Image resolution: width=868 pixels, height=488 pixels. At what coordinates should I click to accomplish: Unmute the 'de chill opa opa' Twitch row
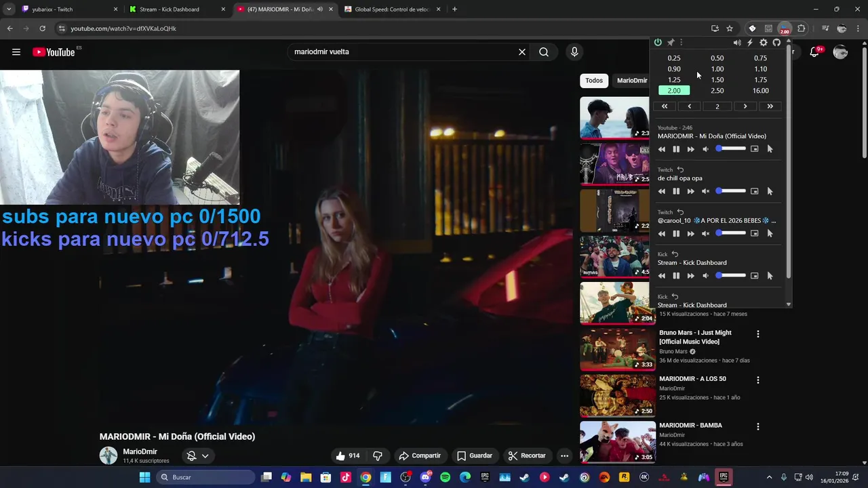705,191
